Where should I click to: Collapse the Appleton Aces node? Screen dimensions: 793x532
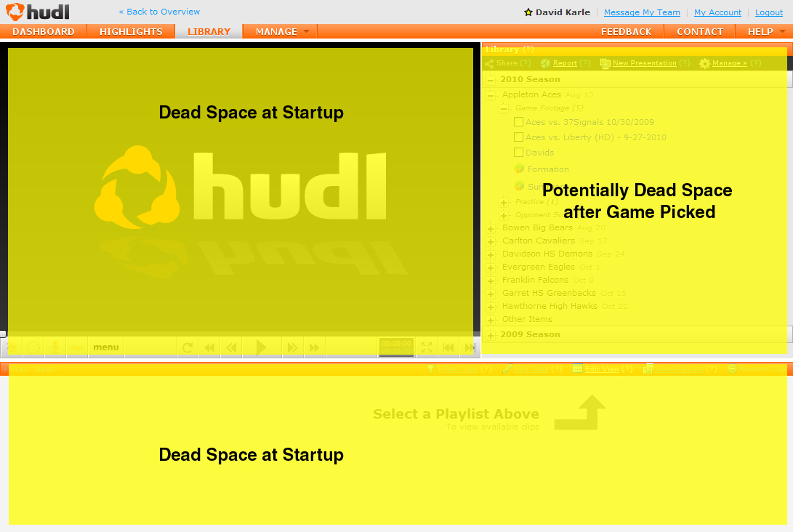pos(491,94)
